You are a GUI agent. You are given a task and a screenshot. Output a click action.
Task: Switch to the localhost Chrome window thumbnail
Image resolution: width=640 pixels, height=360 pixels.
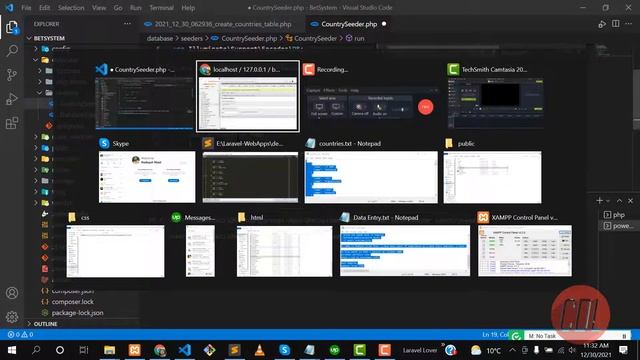click(x=248, y=97)
